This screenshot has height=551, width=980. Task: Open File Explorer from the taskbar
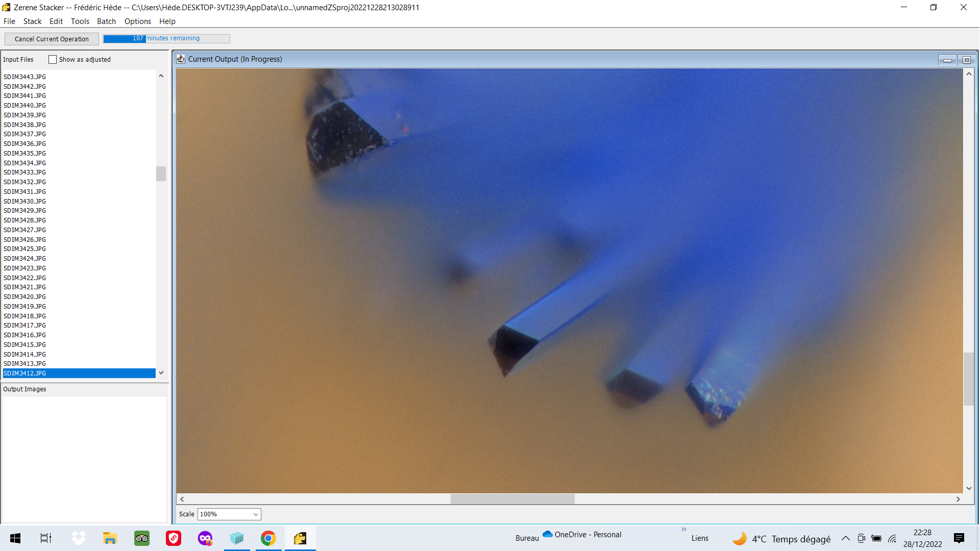110,538
